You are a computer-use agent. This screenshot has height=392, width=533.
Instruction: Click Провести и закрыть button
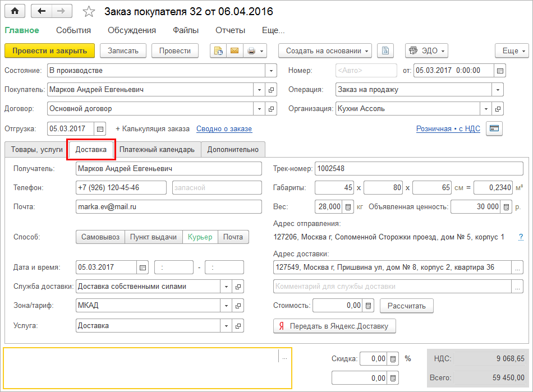[x=50, y=50]
